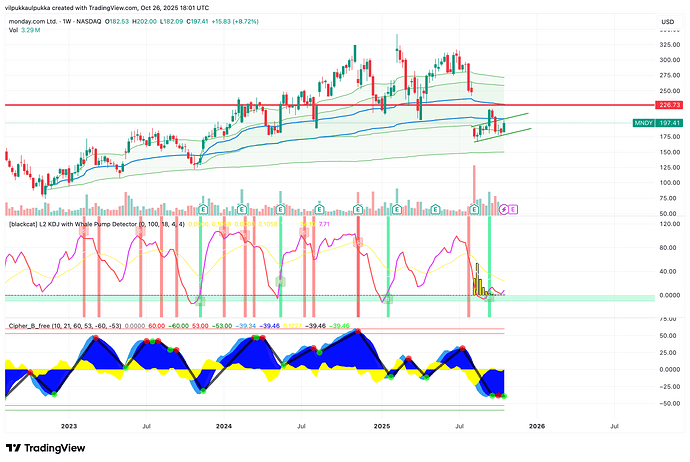Click the 0.1227 Cipher value in yellow

(293, 326)
